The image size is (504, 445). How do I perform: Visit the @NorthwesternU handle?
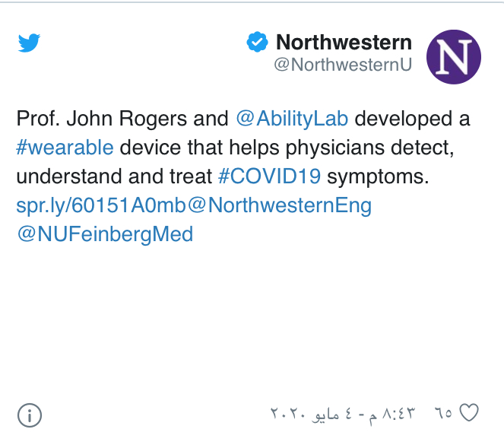[x=342, y=65]
